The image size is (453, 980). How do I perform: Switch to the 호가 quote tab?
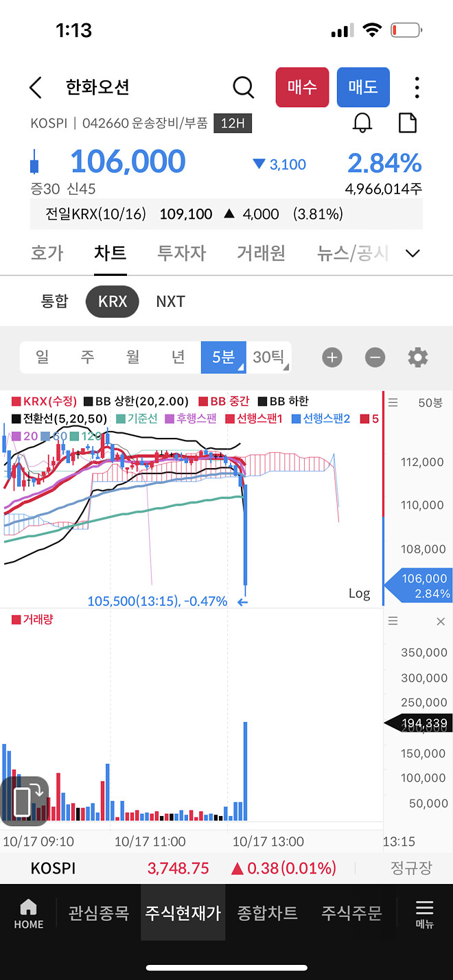tap(47, 253)
